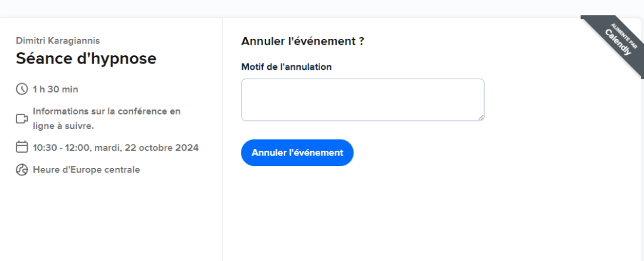Screen dimensions: 644x261
Task: Click the Calendly word in the ribbon
Action: 618,43
